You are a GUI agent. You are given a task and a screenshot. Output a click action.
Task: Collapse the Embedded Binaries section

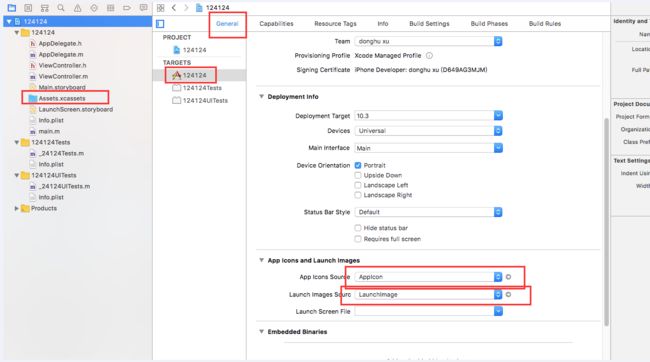point(262,332)
